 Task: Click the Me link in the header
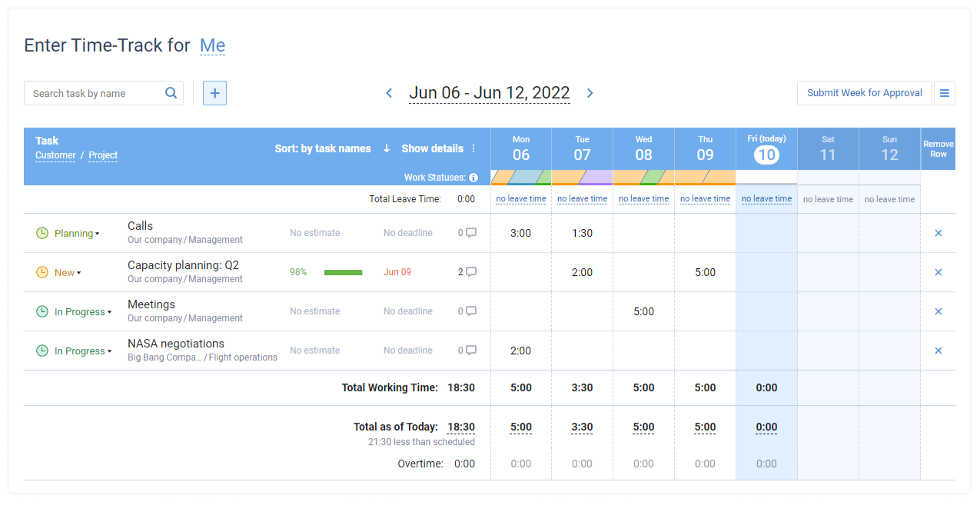[x=212, y=45]
